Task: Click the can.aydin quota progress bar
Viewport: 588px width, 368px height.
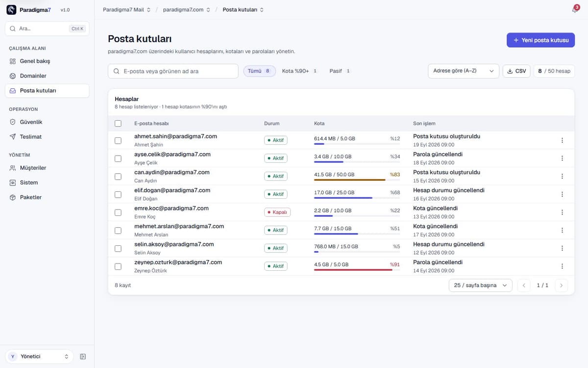Action: point(357,180)
